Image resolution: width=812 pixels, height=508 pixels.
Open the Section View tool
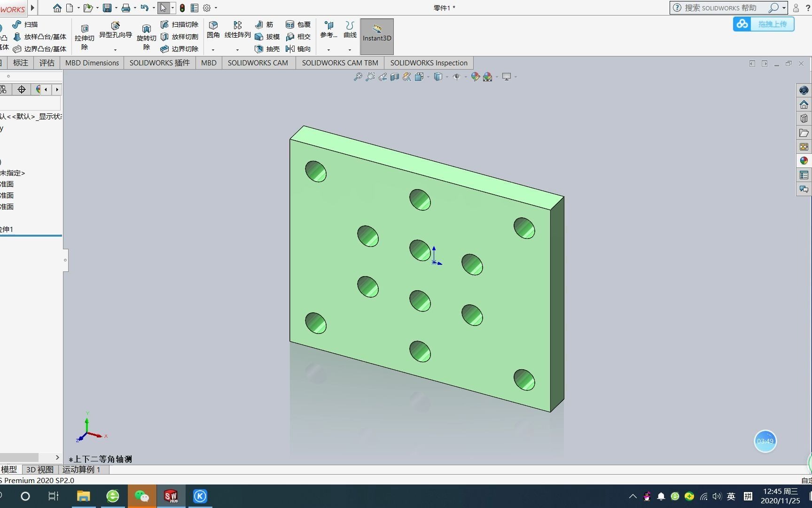coord(395,77)
